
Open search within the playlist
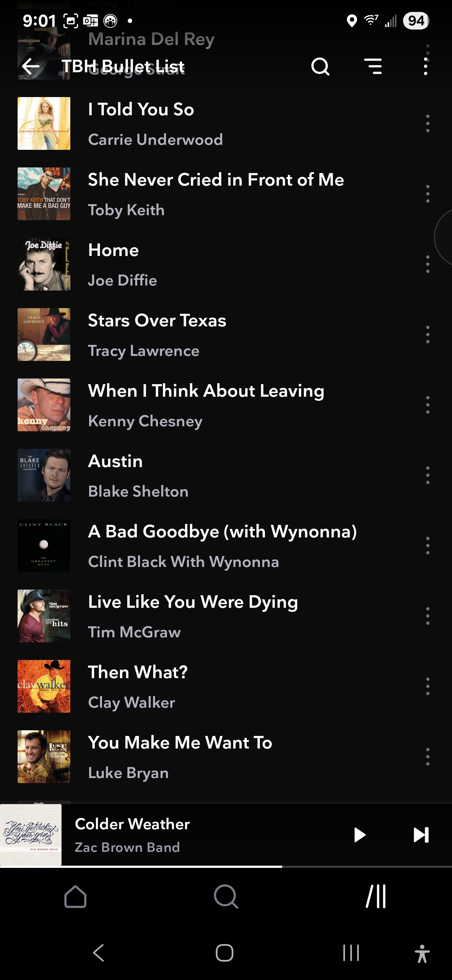pos(320,67)
